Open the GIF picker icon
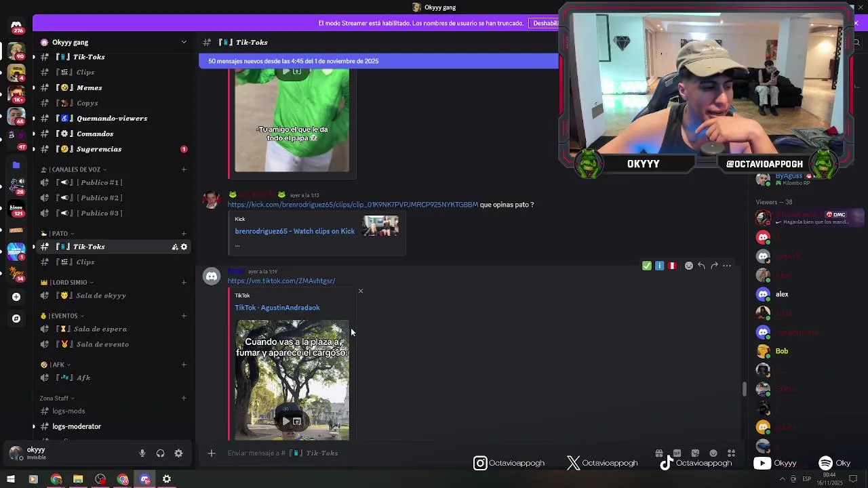The height and width of the screenshot is (488, 868). pyautogui.click(x=677, y=453)
